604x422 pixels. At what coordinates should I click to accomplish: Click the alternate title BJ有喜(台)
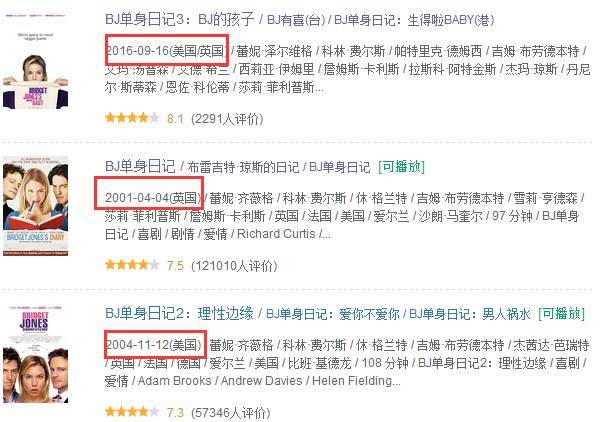tap(296, 20)
